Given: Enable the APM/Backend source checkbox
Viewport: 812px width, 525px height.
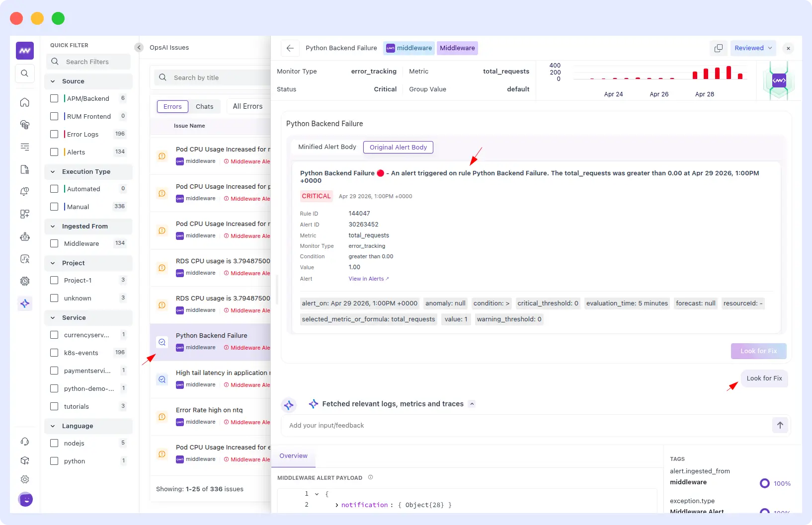Looking at the screenshot, I should (x=55, y=98).
